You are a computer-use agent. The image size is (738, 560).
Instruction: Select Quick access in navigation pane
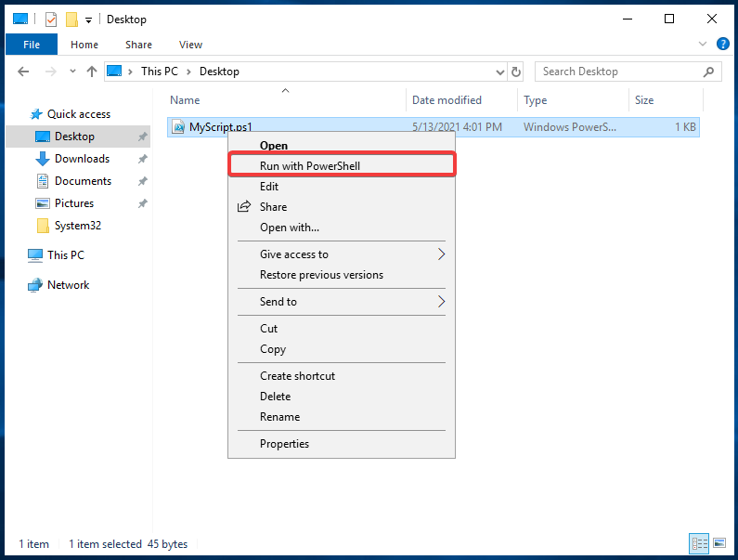(x=79, y=114)
